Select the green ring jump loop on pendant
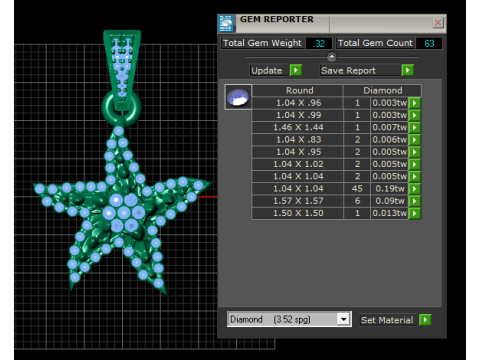 click(122, 108)
